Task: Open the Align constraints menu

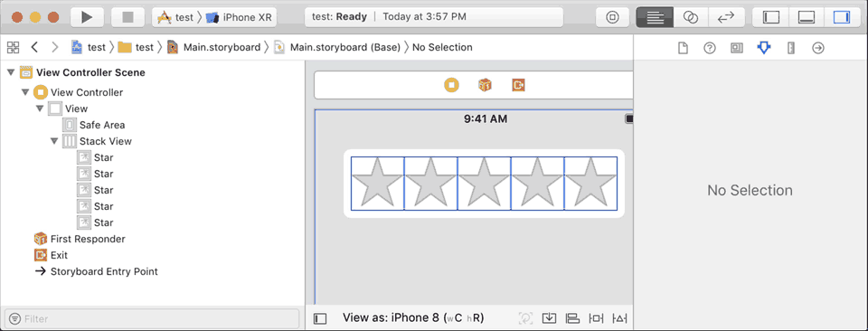Action: coord(572,317)
